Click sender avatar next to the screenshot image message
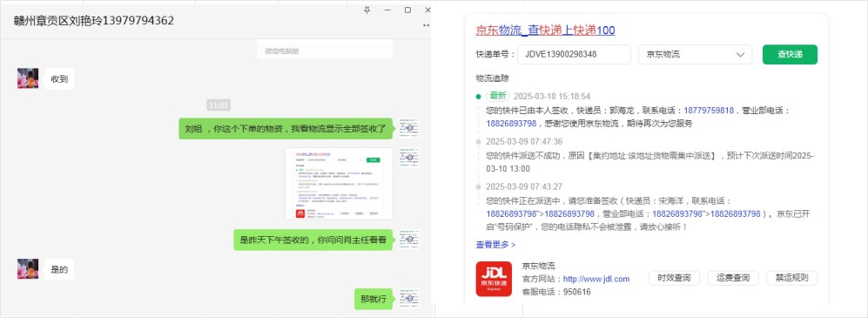 coord(409,158)
